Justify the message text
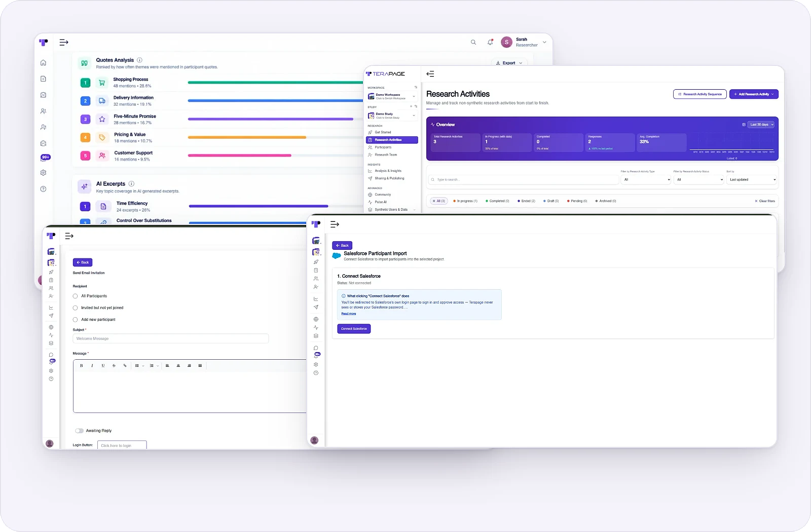 tap(200, 365)
